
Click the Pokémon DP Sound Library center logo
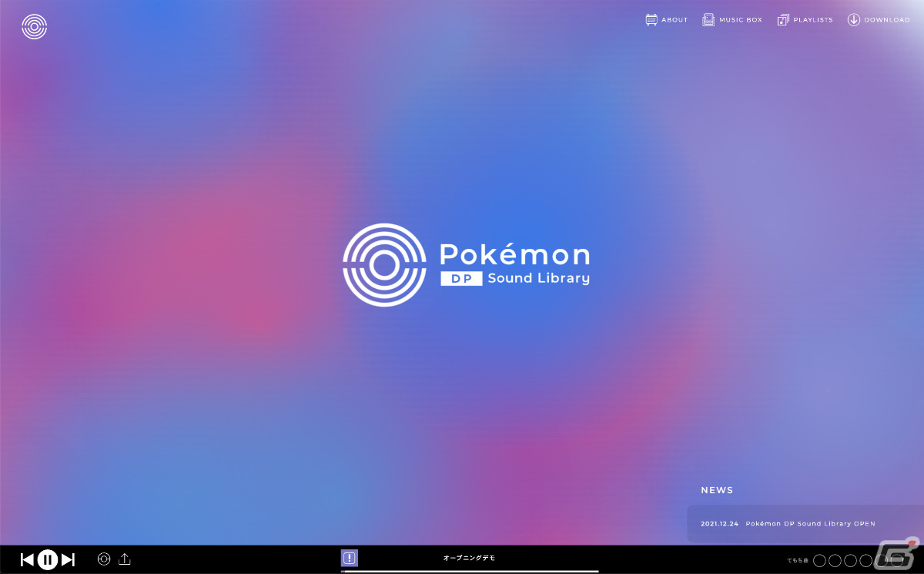tap(467, 265)
